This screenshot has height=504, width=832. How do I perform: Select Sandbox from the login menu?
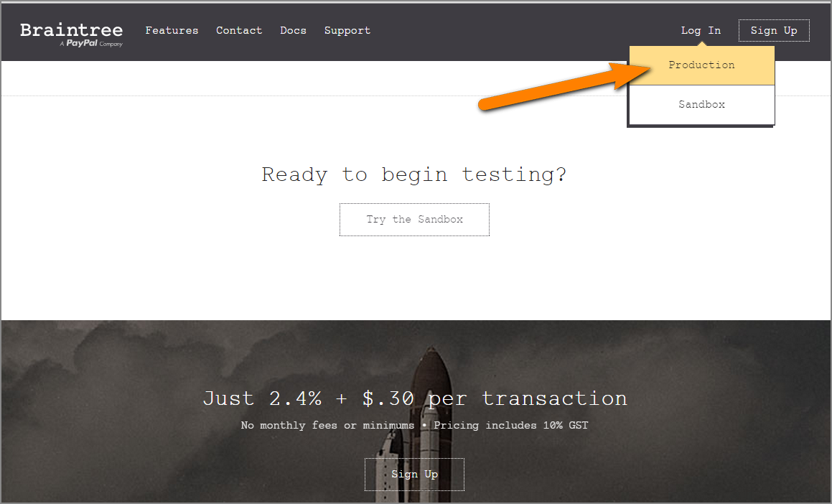tap(702, 105)
